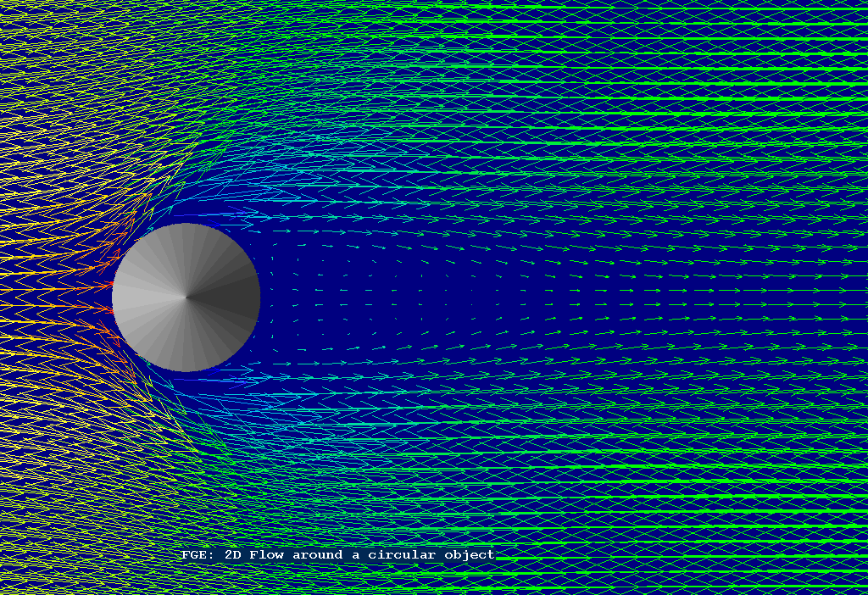Click the "2D" text in the caption

point(231,554)
